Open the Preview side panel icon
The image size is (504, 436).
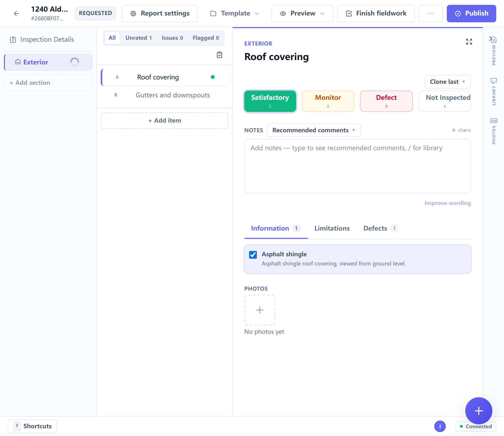(x=493, y=51)
